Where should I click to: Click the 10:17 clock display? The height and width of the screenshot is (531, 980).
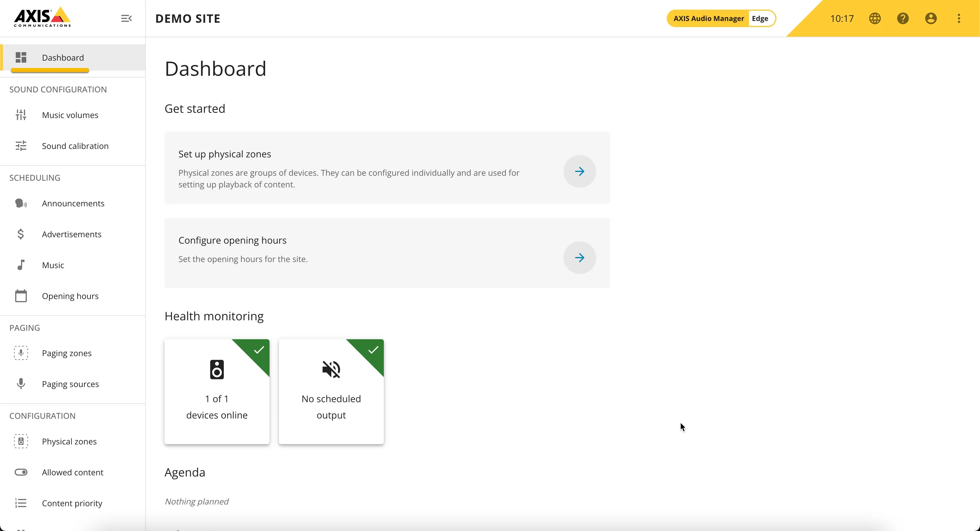(842, 18)
